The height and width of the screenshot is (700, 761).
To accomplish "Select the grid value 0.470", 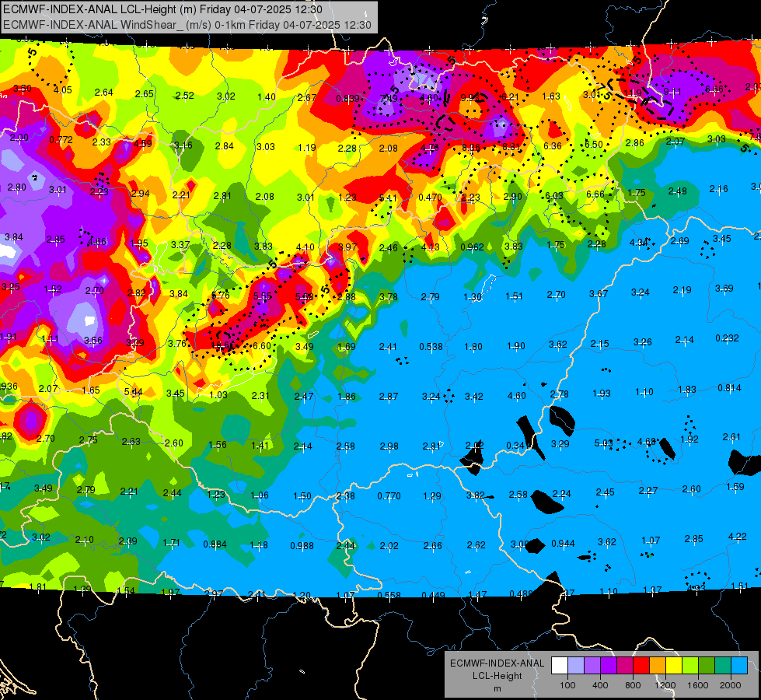I will 430,198.
